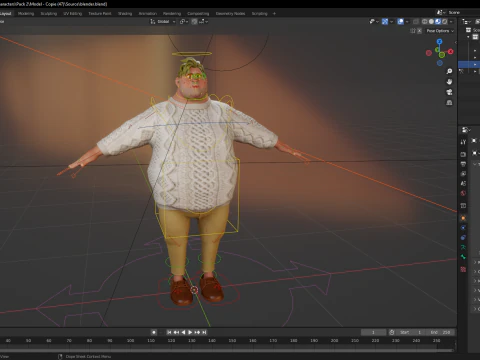The image size is (480, 360).
Task: Open the World properties tab icon
Action: (x=463, y=193)
